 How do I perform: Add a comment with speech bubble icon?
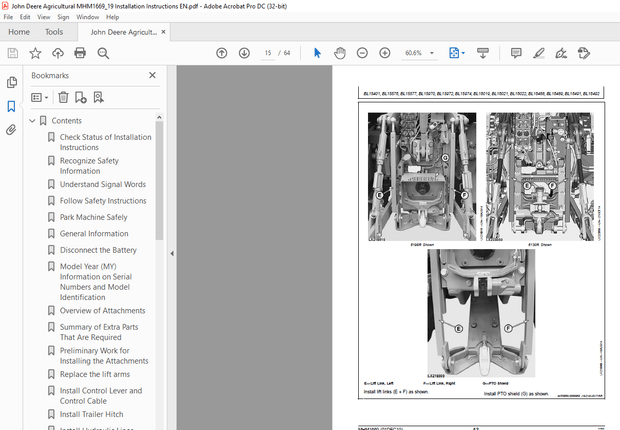coord(516,53)
